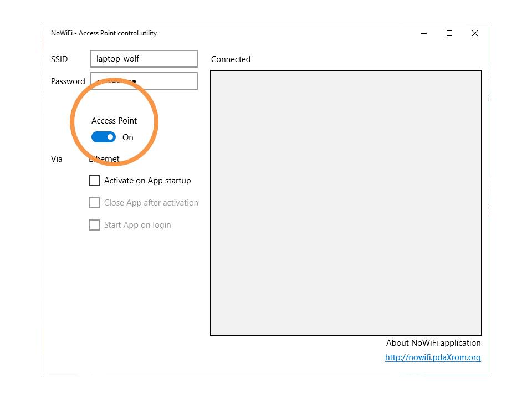The image size is (532, 399).
Task: Click the SSID label
Action: [59, 59]
